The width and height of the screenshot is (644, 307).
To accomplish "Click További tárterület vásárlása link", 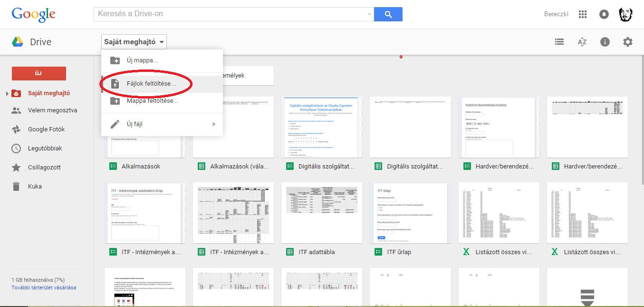I will 44,287.
